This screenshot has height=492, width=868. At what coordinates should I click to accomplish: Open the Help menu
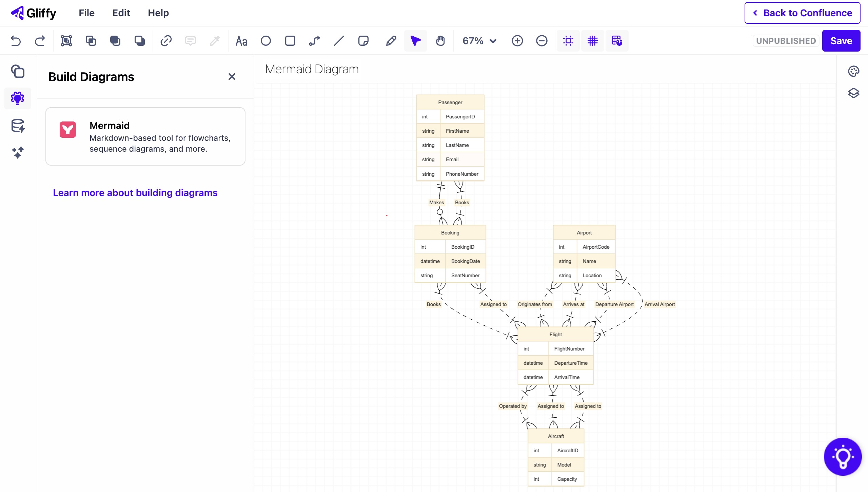tap(158, 13)
